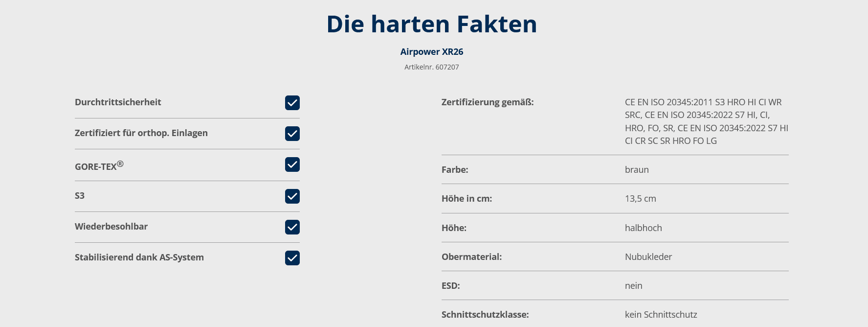The width and height of the screenshot is (868, 327).
Task: Click the 'Schnittschutzklasse:' label
Action: coord(485,315)
